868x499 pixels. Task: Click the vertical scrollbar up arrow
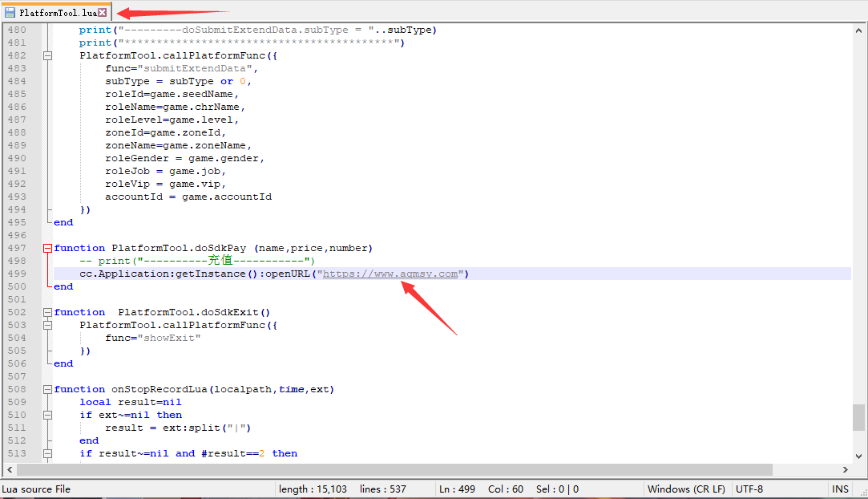858,30
